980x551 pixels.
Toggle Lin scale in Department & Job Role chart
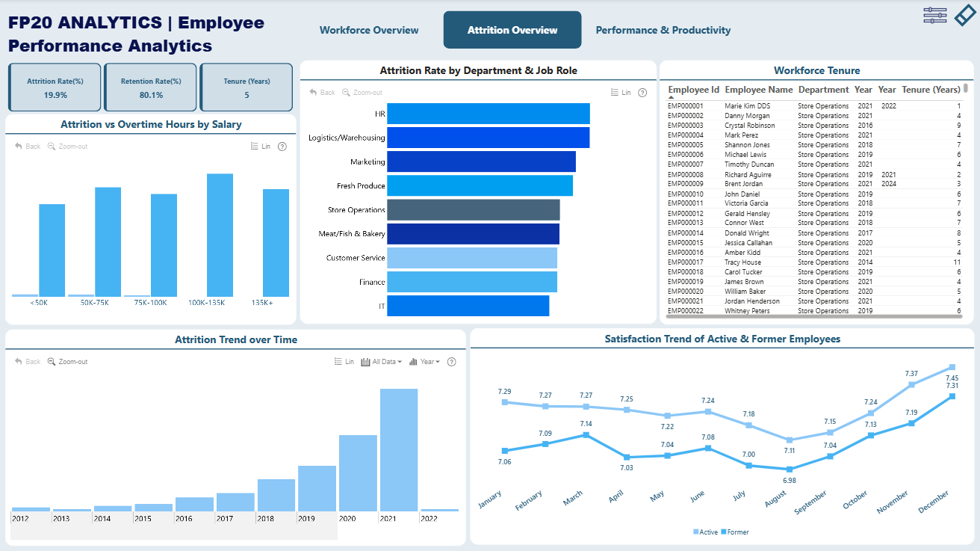[621, 93]
